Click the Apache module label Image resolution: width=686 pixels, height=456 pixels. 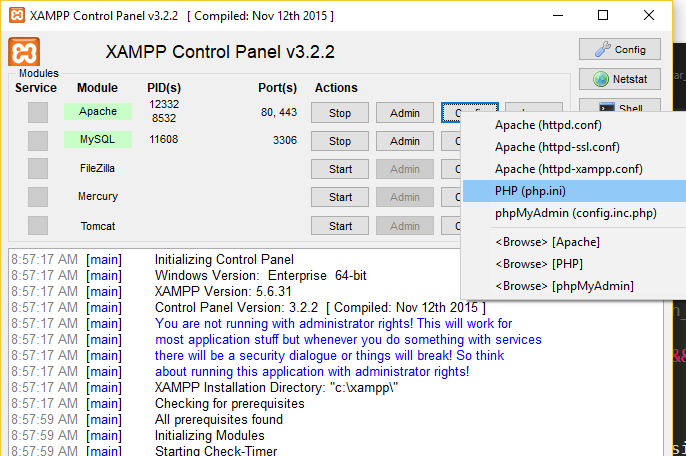(98, 111)
